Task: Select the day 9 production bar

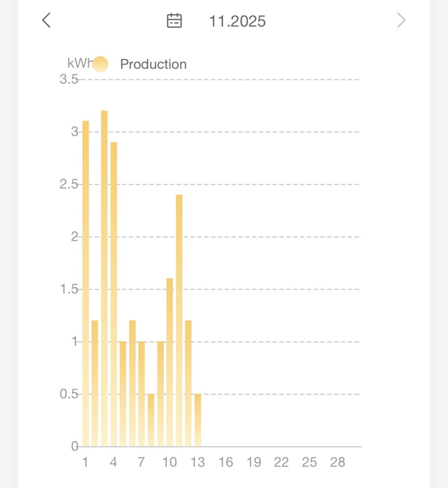Action: pos(160,394)
